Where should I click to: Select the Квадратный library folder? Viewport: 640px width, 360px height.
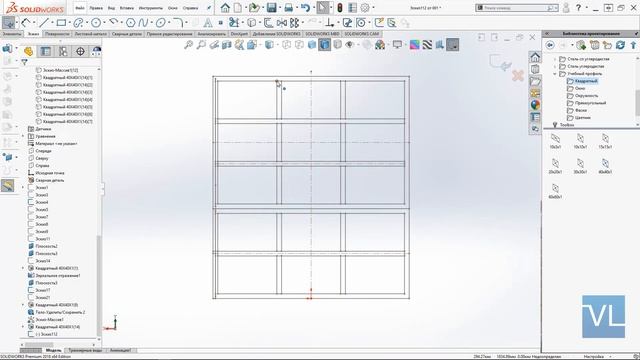[586, 81]
